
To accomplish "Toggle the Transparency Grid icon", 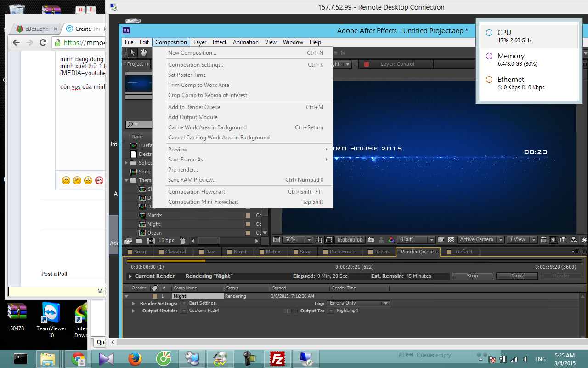I will tap(452, 240).
